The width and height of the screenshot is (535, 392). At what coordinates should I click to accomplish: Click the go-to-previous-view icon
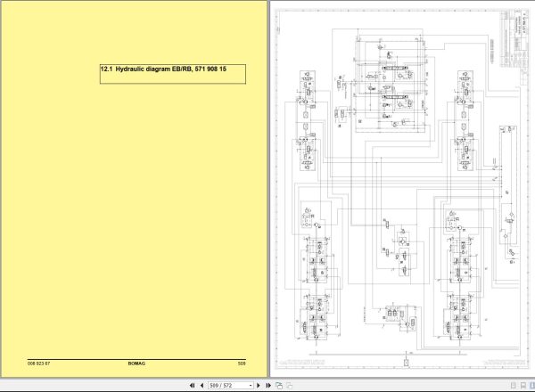(279, 386)
